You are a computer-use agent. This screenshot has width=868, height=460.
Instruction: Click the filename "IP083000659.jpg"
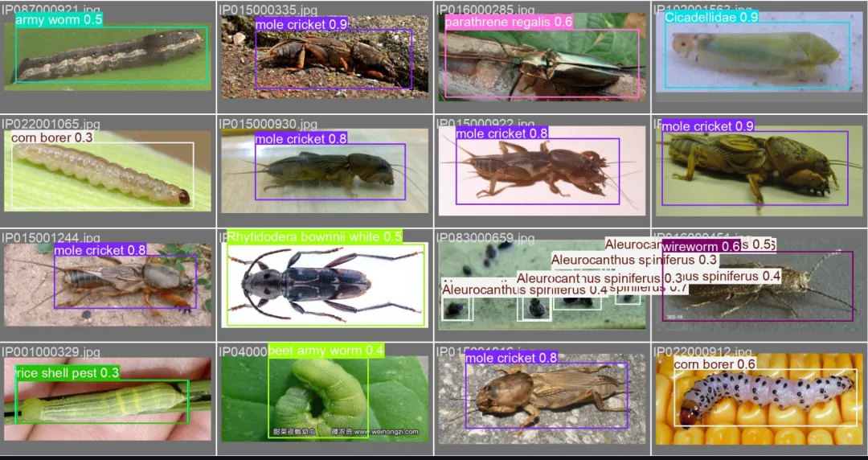pos(485,238)
